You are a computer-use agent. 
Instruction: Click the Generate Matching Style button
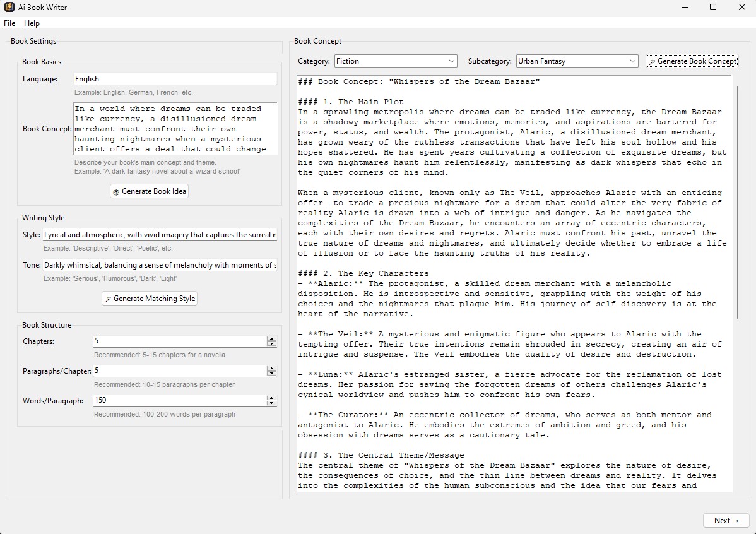coord(150,299)
